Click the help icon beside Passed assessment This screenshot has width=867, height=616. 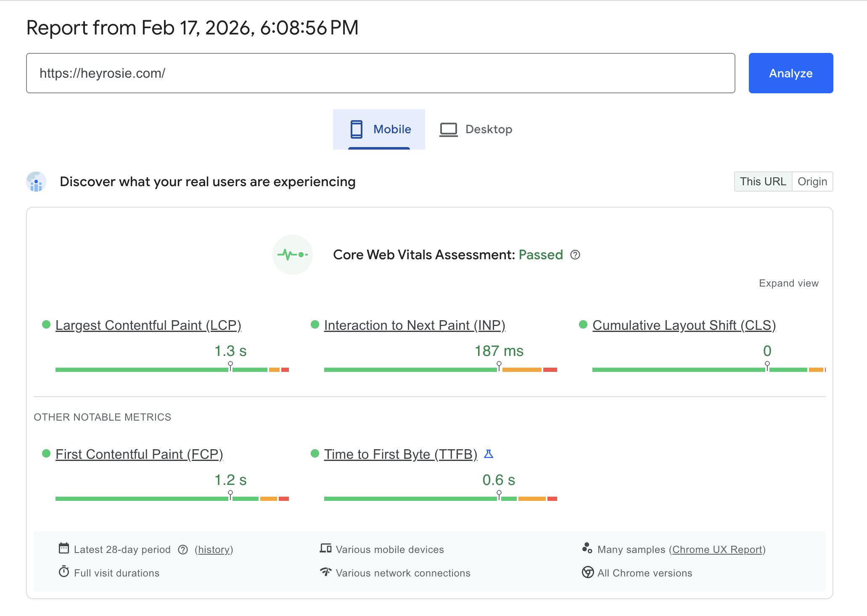click(575, 255)
